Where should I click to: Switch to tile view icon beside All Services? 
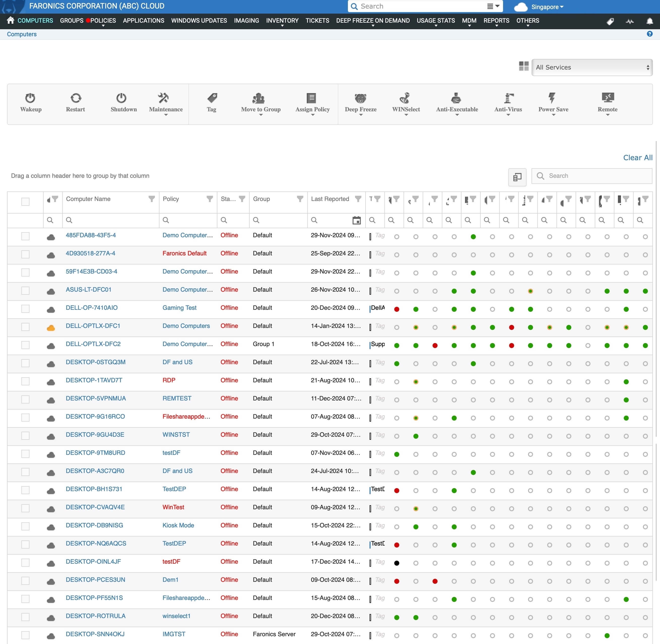point(524,66)
